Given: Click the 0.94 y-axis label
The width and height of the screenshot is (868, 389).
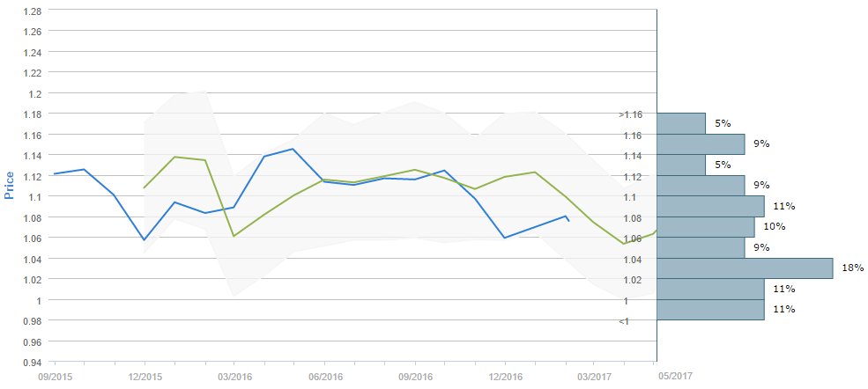Looking at the screenshot, I should 30,362.
